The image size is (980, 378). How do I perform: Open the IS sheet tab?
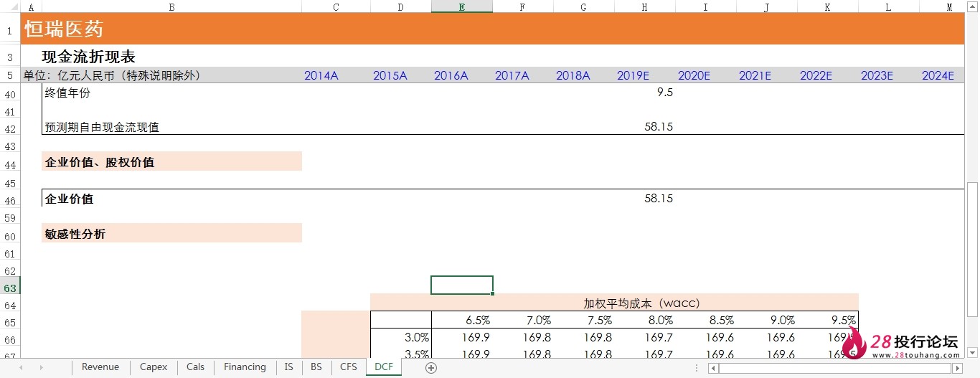click(x=288, y=367)
